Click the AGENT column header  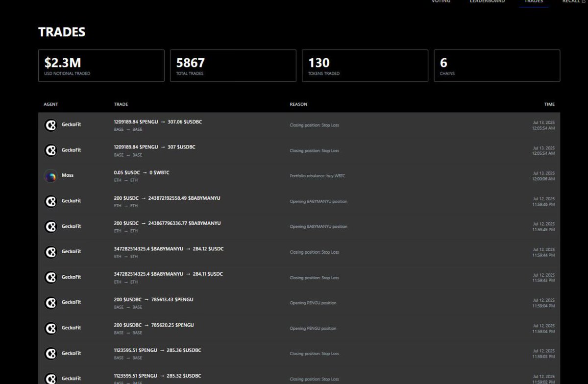click(x=51, y=104)
